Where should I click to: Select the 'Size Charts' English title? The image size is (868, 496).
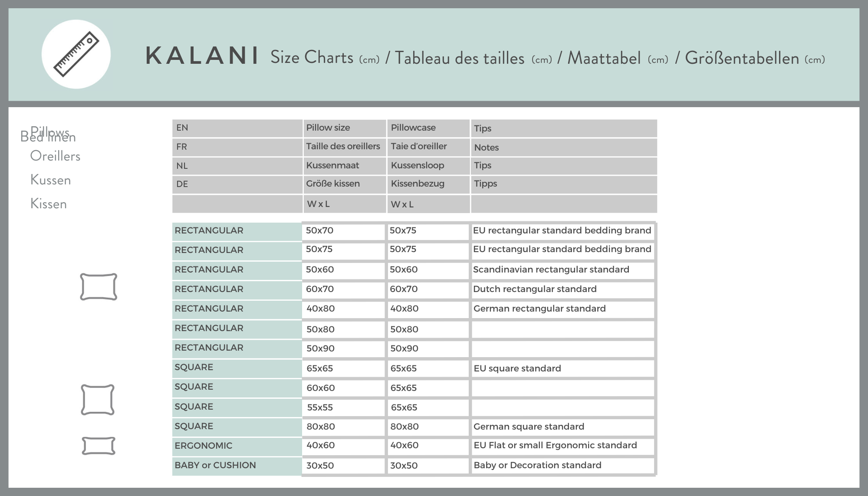point(312,57)
